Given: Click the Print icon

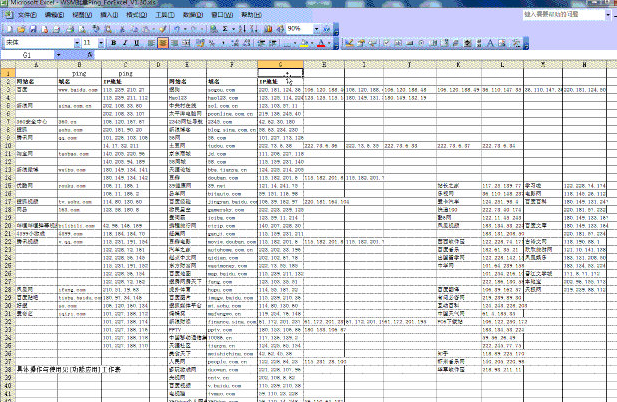Looking at the screenshot, I should [x=70, y=29].
